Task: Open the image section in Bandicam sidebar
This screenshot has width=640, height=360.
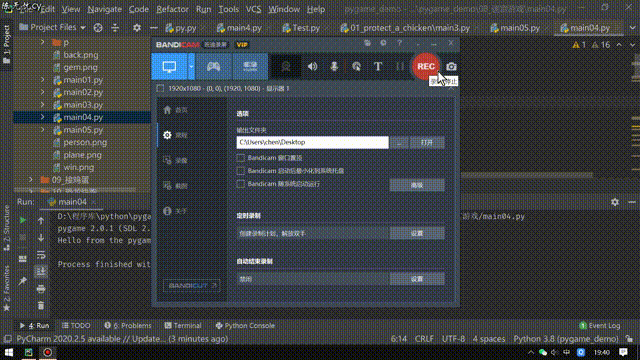Action: [x=176, y=186]
